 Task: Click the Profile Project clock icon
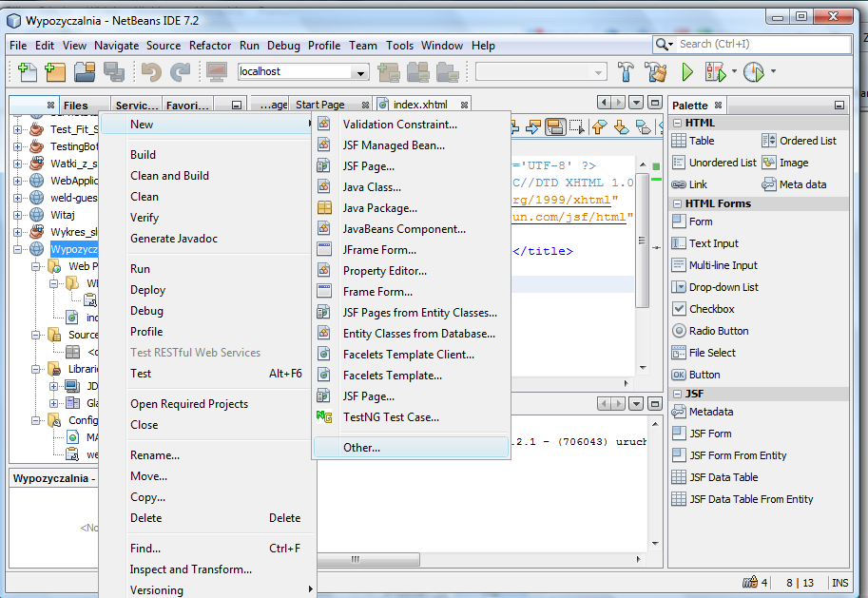(x=753, y=72)
